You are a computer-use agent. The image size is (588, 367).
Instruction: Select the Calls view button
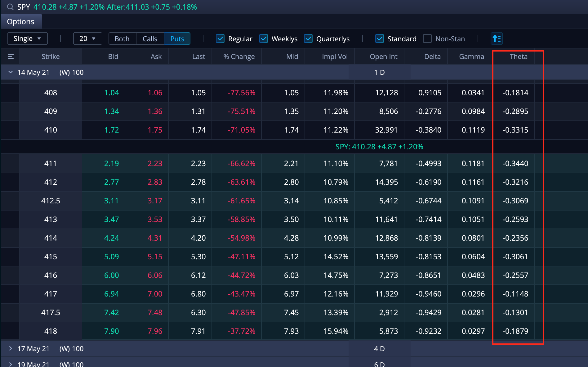[150, 39]
